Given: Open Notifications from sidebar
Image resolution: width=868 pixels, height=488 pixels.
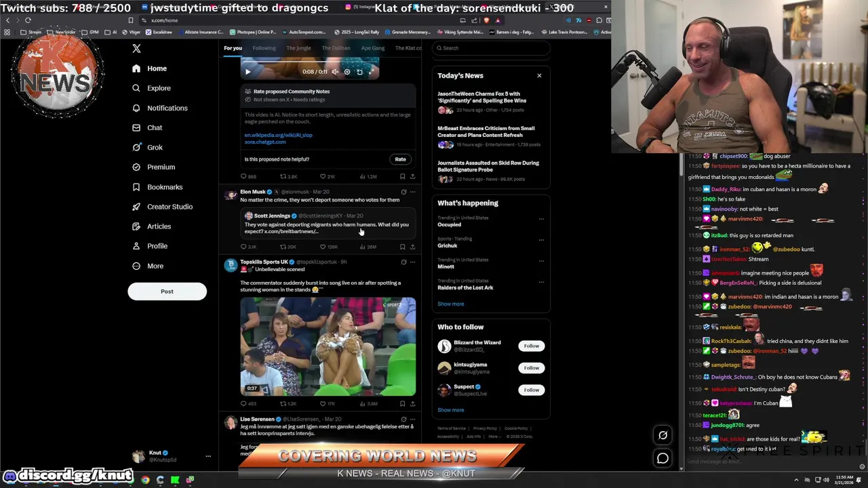Looking at the screenshot, I should click(x=159, y=108).
